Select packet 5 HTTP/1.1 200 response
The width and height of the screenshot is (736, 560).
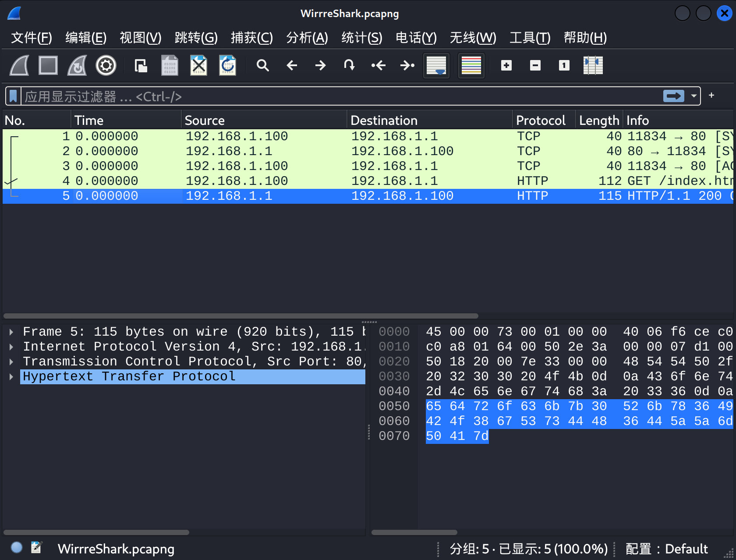[368, 196]
